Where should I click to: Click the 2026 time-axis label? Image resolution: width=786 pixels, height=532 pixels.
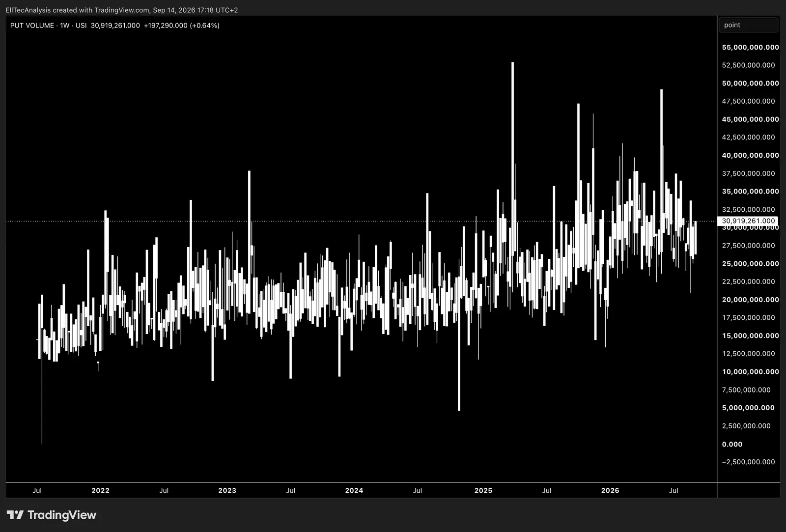[x=610, y=490]
